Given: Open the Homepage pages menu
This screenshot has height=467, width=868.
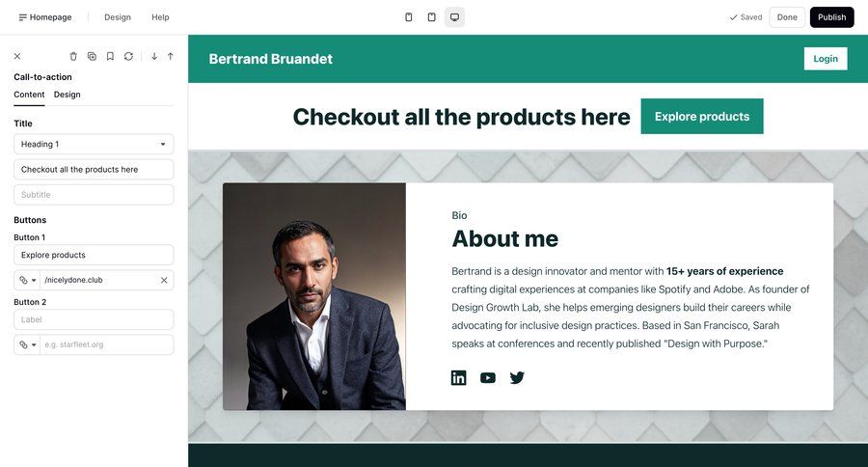Looking at the screenshot, I should 45,17.
